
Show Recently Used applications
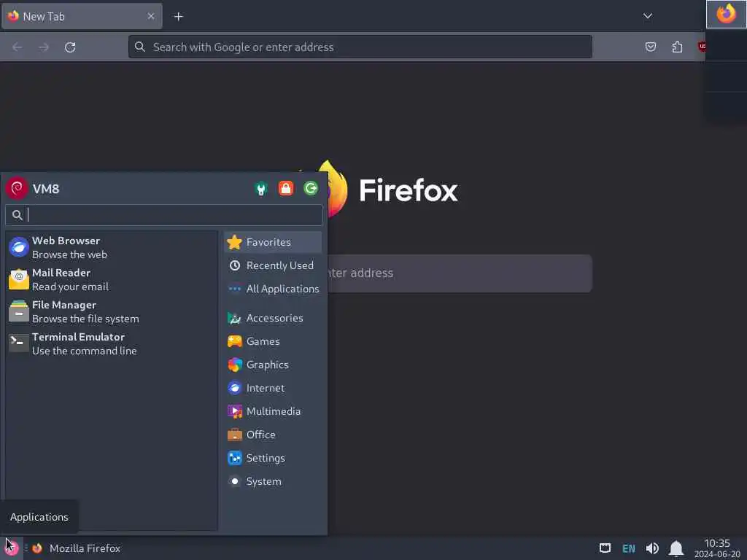click(273, 265)
